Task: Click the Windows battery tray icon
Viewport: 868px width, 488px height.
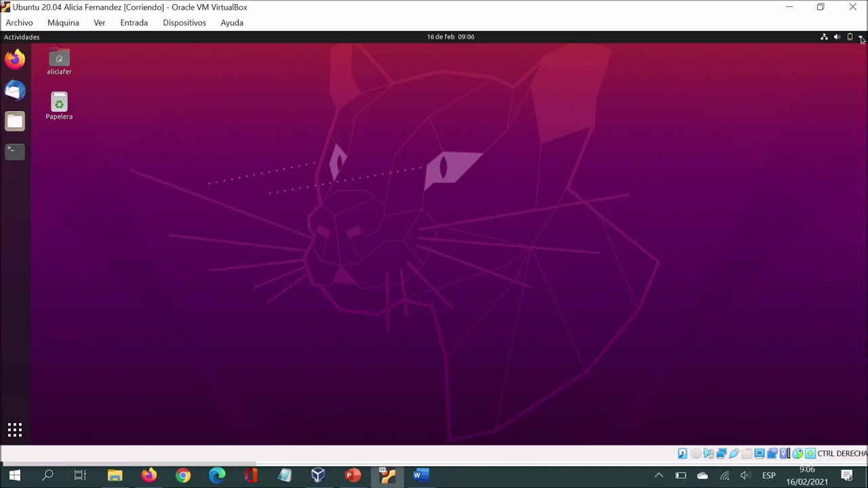Action: (681, 475)
